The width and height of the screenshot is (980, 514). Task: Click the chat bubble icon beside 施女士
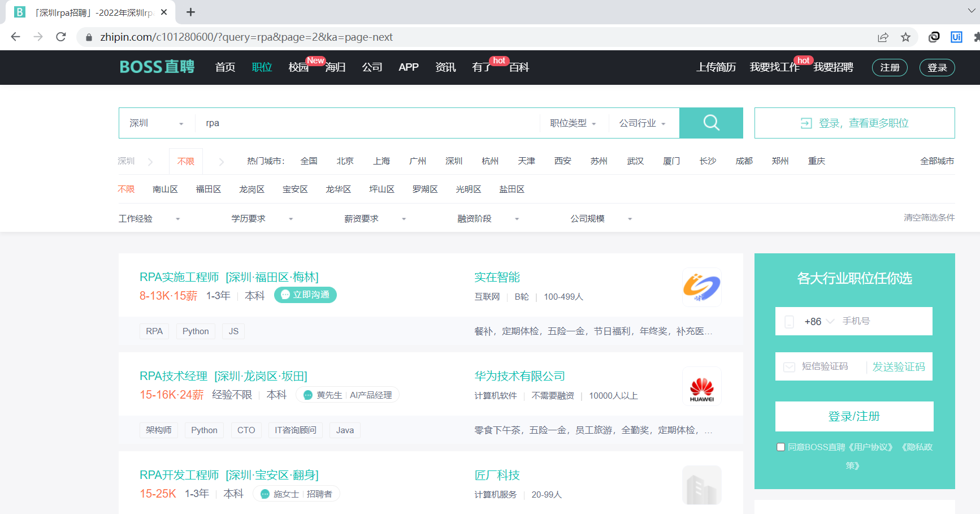coord(265,494)
